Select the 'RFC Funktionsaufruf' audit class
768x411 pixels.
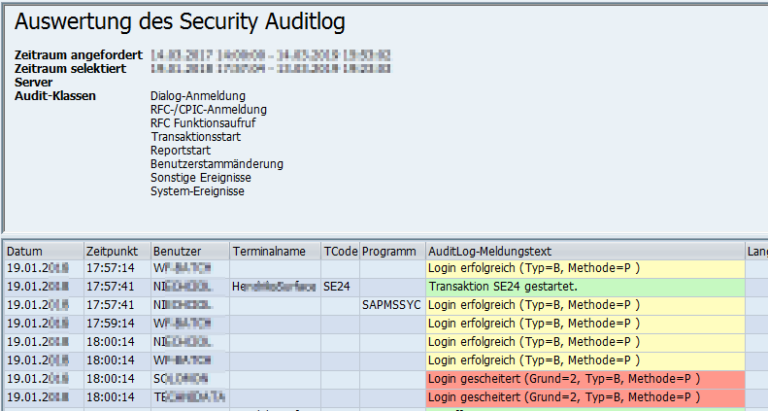click(203, 123)
